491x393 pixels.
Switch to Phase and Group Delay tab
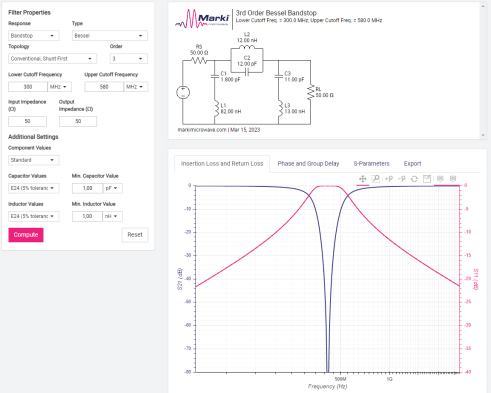point(308,164)
